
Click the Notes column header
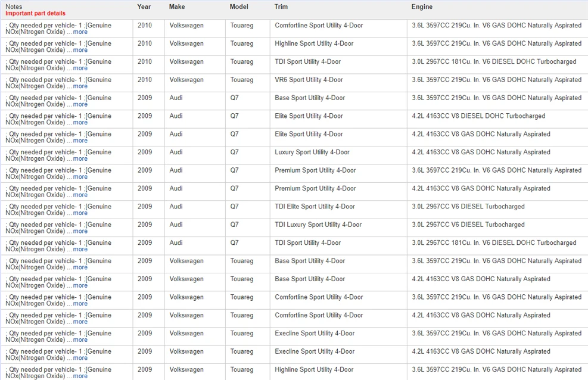click(14, 7)
